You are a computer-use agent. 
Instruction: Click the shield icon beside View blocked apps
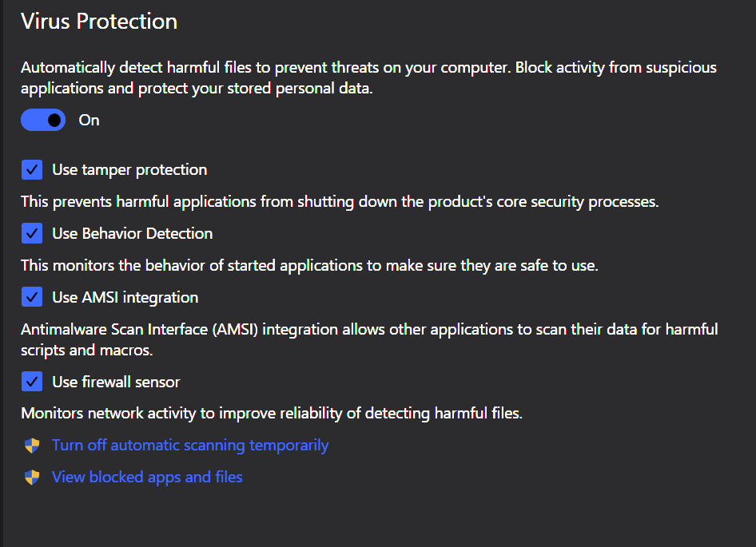[32, 478]
